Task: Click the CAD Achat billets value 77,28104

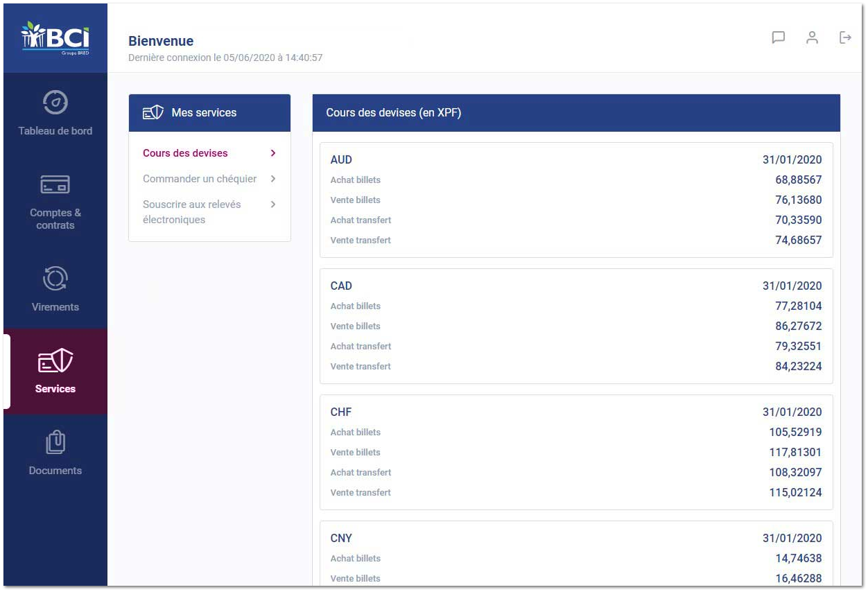Action: coord(799,306)
